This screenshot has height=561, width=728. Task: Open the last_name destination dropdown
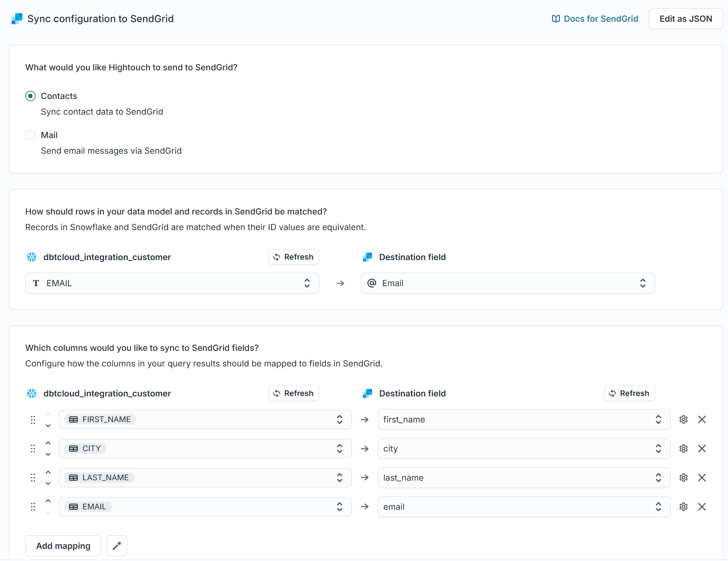coord(524,478)
